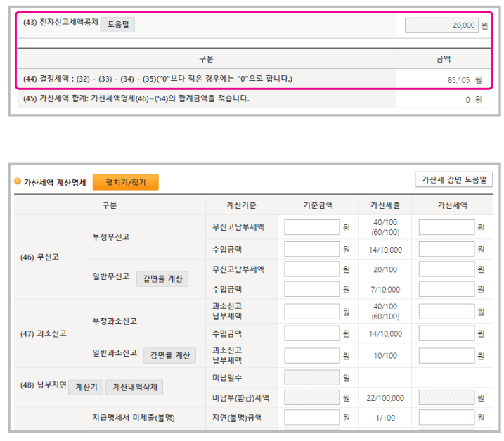The height and width of the screenshot is (441, 504).
Task: Focus 기준금액 field for 일반무신고 무신고납부세액
Action: tap(312, 269)
